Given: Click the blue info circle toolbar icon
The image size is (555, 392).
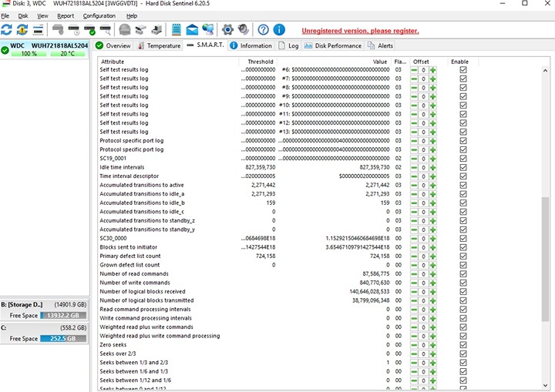Looking at the screenshot, I should pyautogui.click(x=279, y=30).
